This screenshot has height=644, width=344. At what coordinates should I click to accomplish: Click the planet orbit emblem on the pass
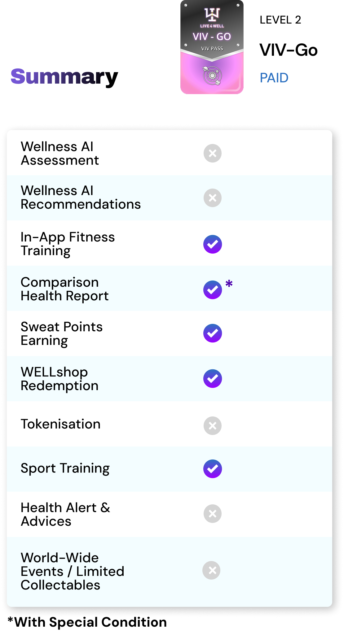click(212, 75)
